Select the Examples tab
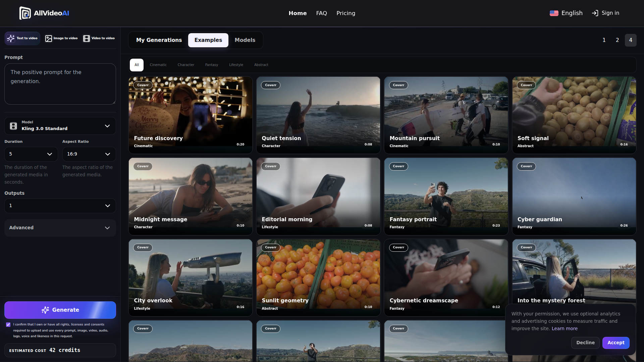The width and height of the screenshot is (644, 362). click(x=208, y=40)
